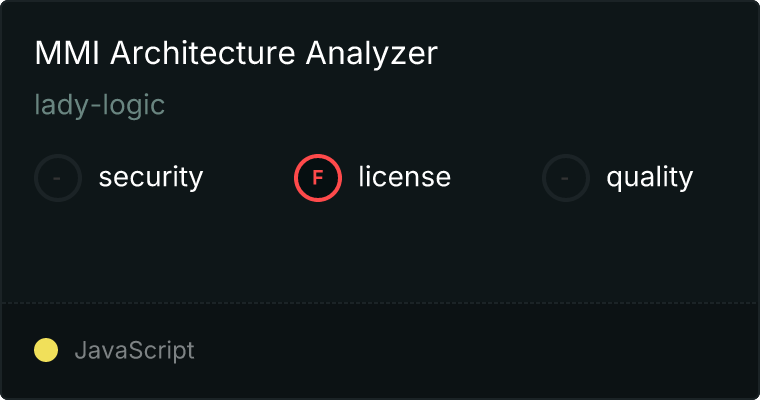Viewport: 760px width, 400px height.
Task: Click the dash inside the quality badge
Action: 566,178
